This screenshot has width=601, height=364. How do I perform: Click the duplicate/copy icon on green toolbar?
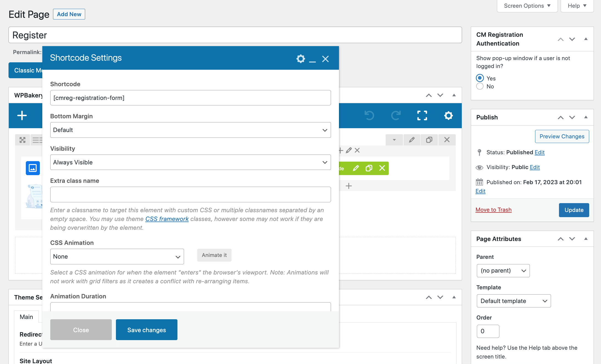tap(368, 168)
